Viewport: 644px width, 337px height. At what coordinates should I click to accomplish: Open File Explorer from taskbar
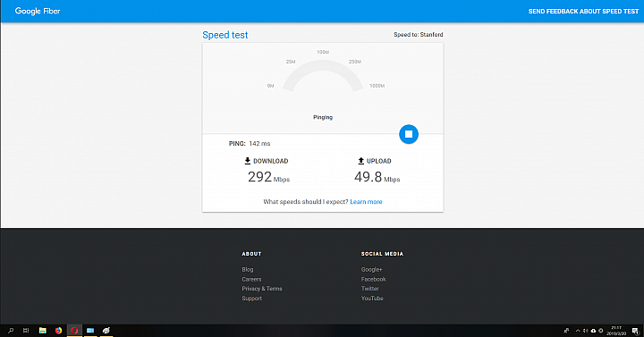(42, 331)
